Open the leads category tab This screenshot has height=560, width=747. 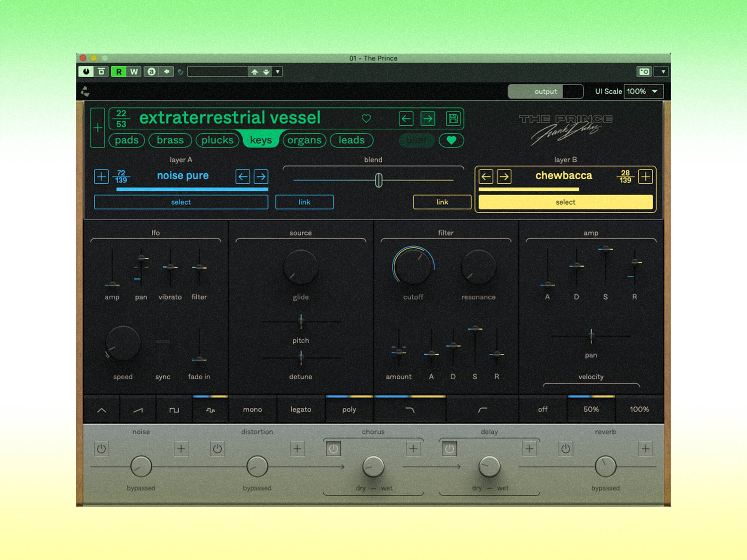point(351,140)
